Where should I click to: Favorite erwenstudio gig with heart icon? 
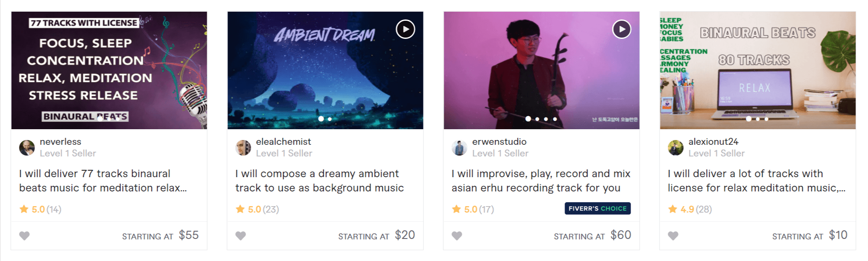pyautogui.click(x=457, y=236)
